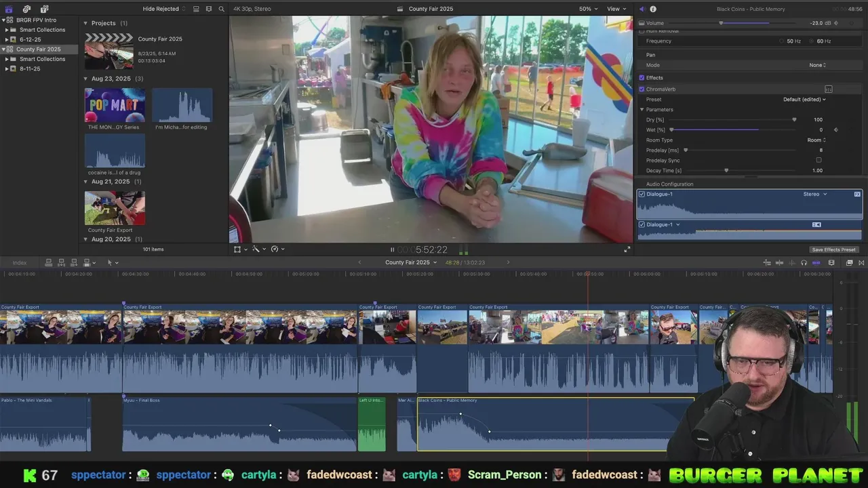
Task: Select County Fair 2025 project thumbnail
Action: point(109,51)
